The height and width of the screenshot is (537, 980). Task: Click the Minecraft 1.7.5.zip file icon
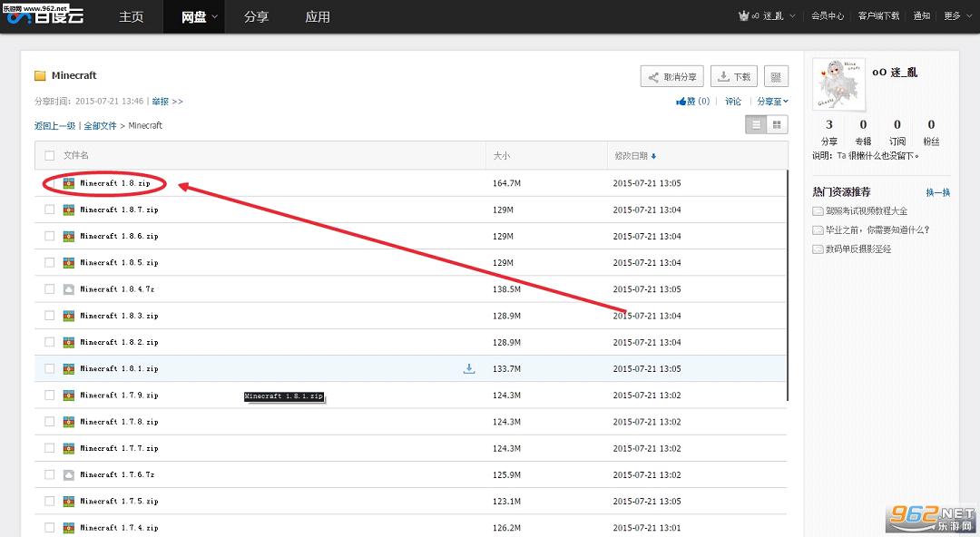click(x=69, y=502)
